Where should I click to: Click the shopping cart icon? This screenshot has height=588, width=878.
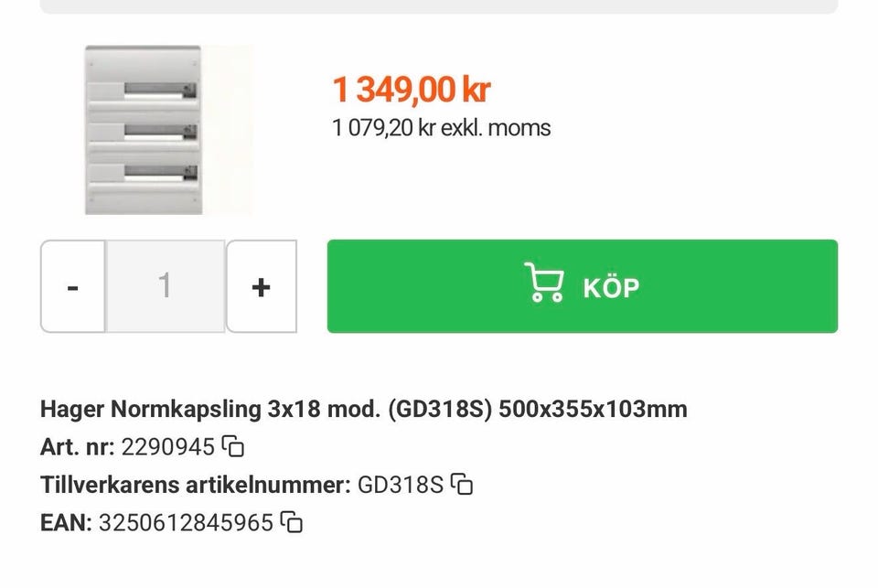coord(543,283)
